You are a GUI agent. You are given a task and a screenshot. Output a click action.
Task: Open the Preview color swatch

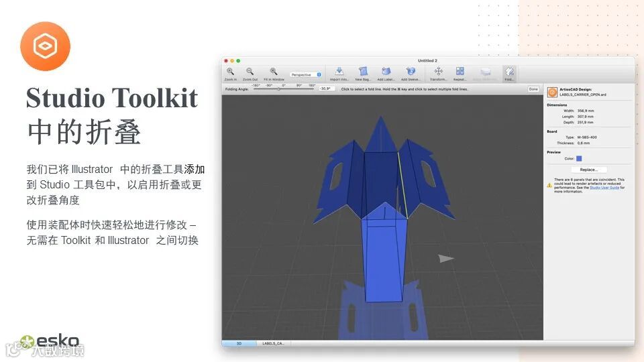tap(579, 158)
